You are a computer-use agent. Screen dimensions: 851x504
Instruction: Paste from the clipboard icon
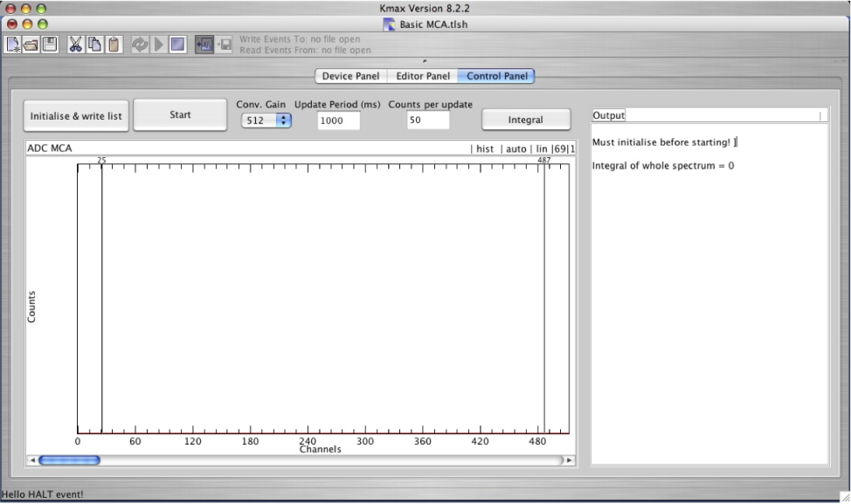click(x=114, y=45)
